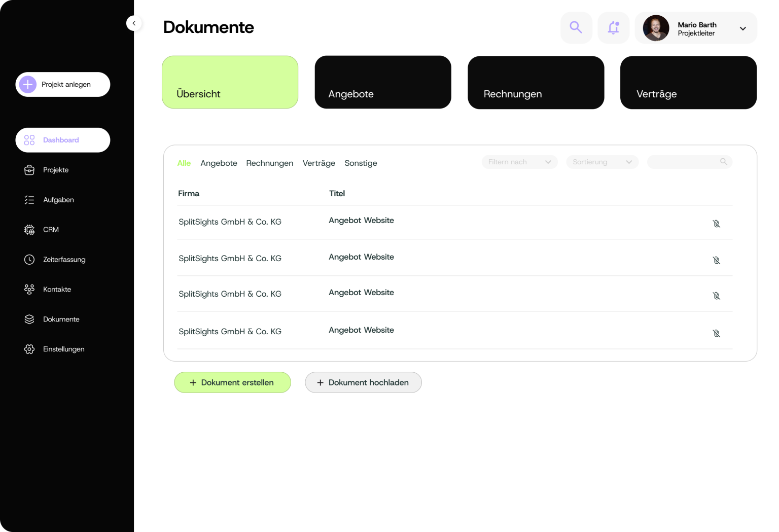Click the 'Dokument erstellen' button
This screenshot has height=532, width=779.
(232, 382)
